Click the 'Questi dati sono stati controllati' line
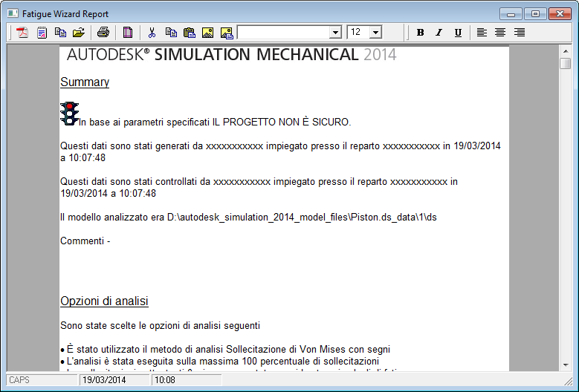The image size is (579, 392). point(259,187)
